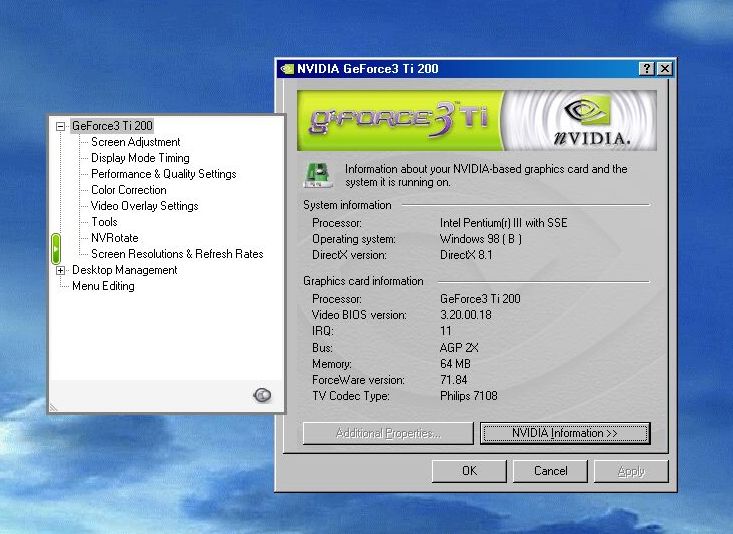The width and height of the screenshot is (733, 534).
Task: Select Desktop Management entry
Action: tap(124, 270)
